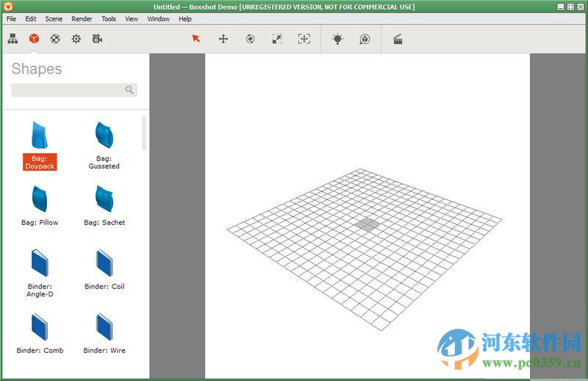Pick the Binder: Coil shape
The image size is (588, 381).
104,264
